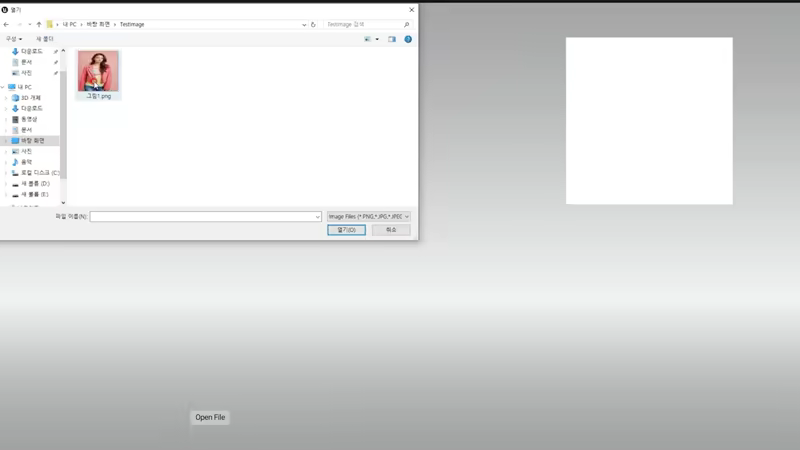Open 사진 under 내 PC

click(27, 152)
